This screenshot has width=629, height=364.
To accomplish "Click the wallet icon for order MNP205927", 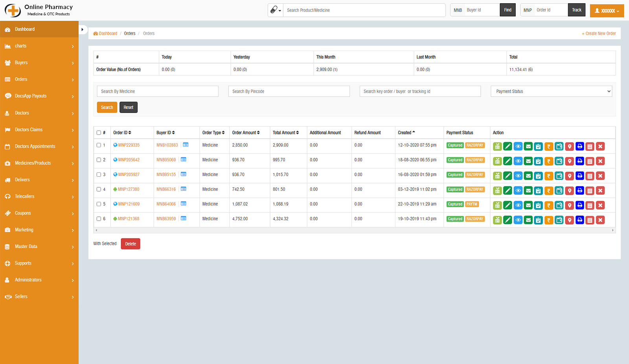I will (x=559, y=176).
